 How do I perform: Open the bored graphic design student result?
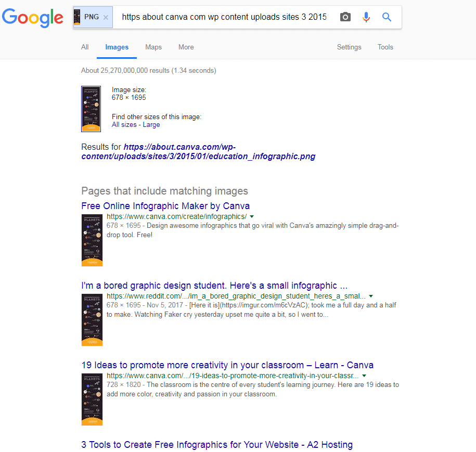click(x=214, y=286)
